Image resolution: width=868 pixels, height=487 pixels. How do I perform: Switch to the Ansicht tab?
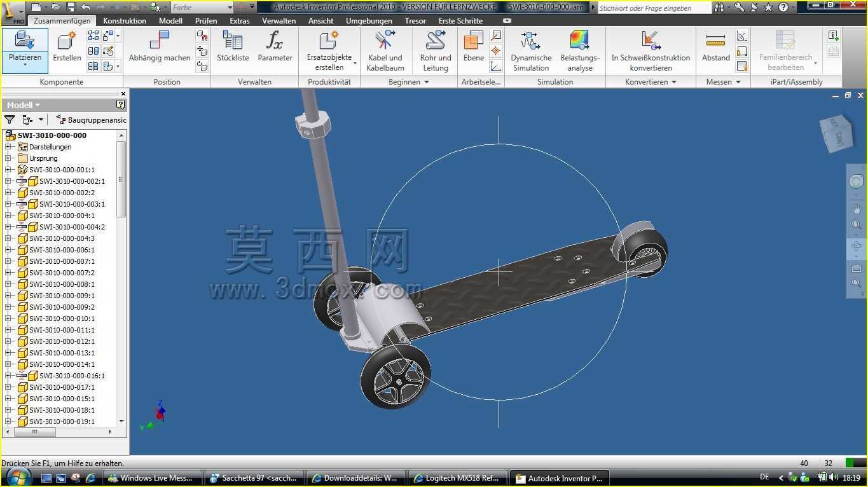320,21
